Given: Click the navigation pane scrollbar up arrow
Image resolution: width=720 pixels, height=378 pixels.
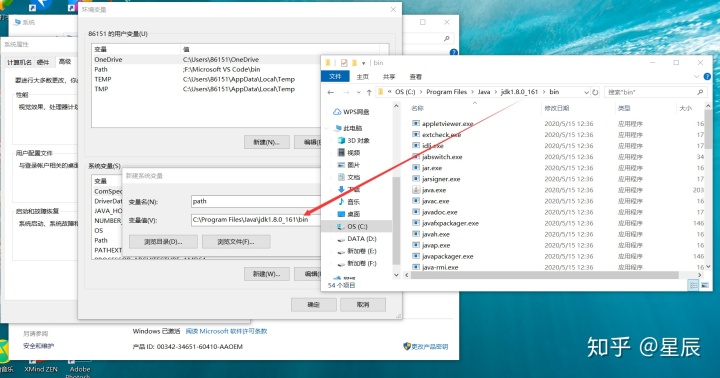Looking at the screenshot, I should tap(396, 106).
